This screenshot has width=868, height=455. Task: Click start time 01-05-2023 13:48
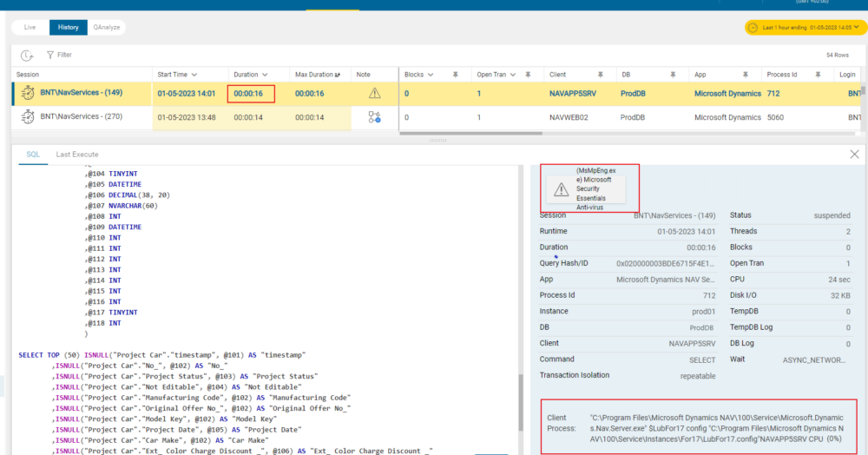pos(186,117)
